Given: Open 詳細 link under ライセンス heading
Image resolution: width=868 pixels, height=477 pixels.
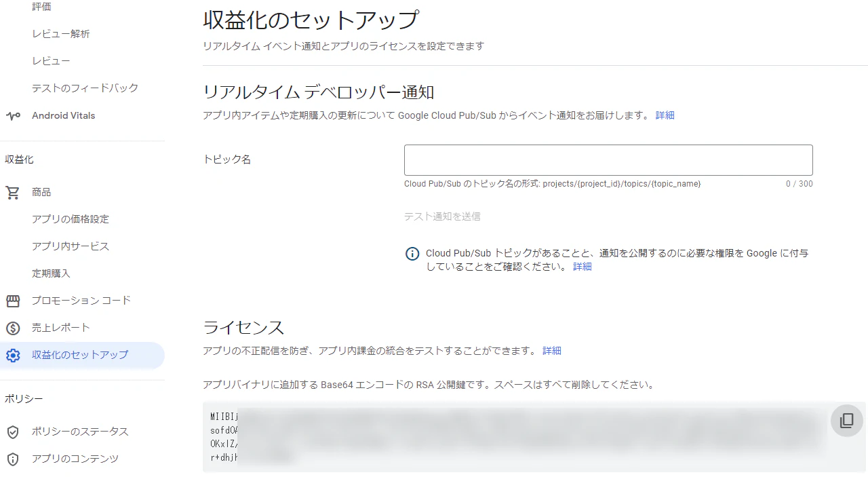Looking at the screenshot, I should pyautogui.click(x=552, y=351).
